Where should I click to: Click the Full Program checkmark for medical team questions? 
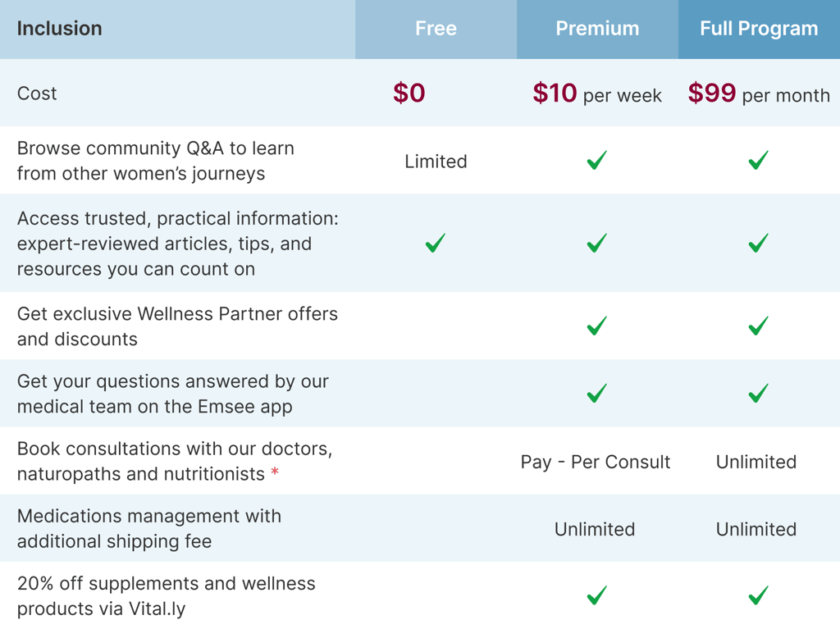coord(759,394)
